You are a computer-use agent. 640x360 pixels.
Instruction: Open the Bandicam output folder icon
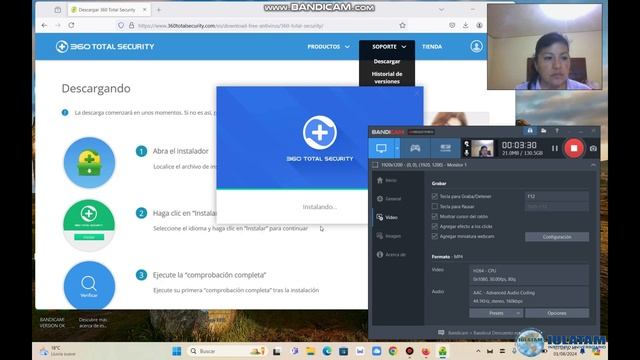(543, 131)
